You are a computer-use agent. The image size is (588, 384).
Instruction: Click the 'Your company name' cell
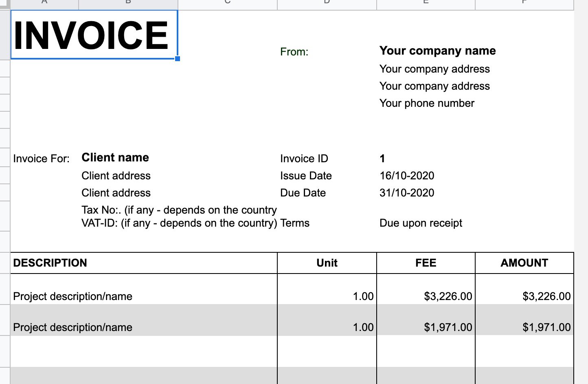(437, 51)
